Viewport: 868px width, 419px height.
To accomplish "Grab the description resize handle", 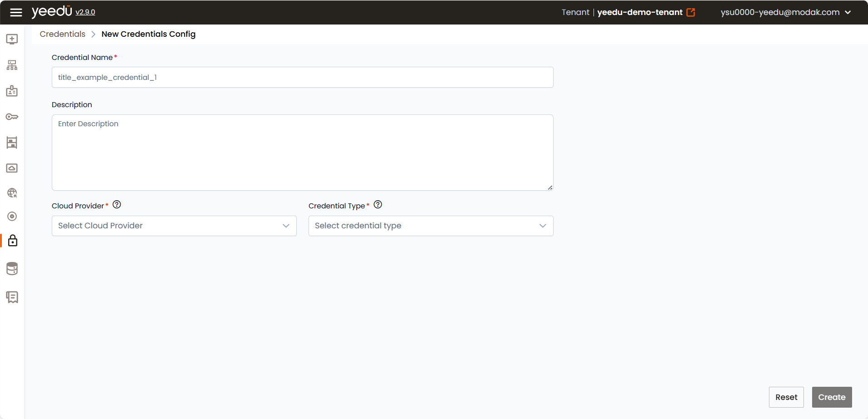I will tap(550, 187).
